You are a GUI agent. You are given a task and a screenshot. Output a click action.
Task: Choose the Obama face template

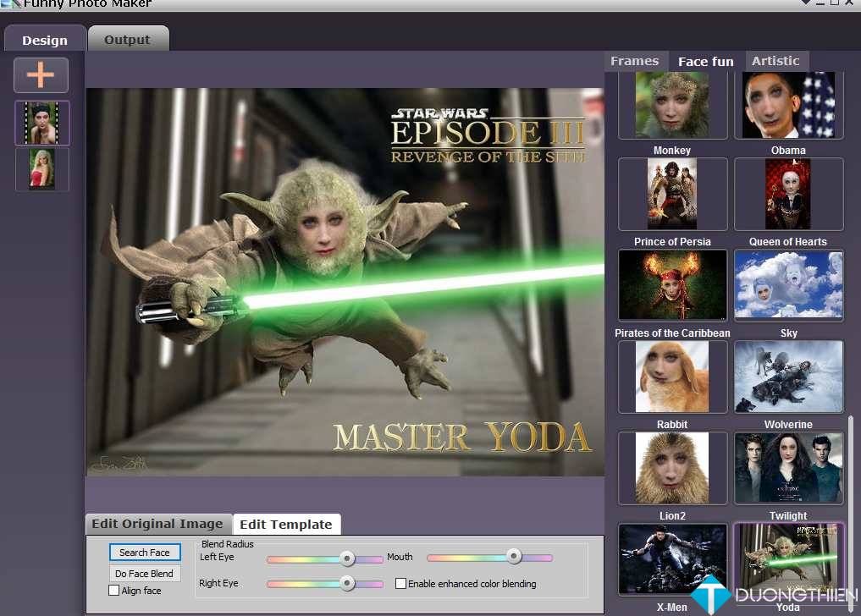click(x=788, y=105)
